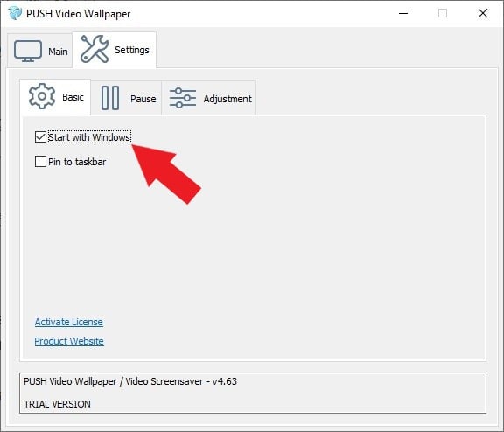Select the Settings tab label
Viewport: 504px width, 432px height.
pos(132,50)
